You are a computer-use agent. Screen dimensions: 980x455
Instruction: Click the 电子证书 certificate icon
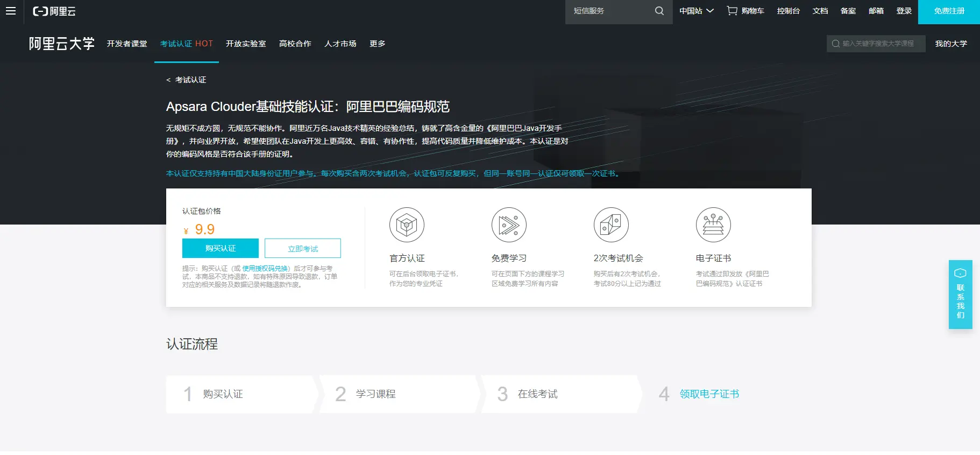713,225
